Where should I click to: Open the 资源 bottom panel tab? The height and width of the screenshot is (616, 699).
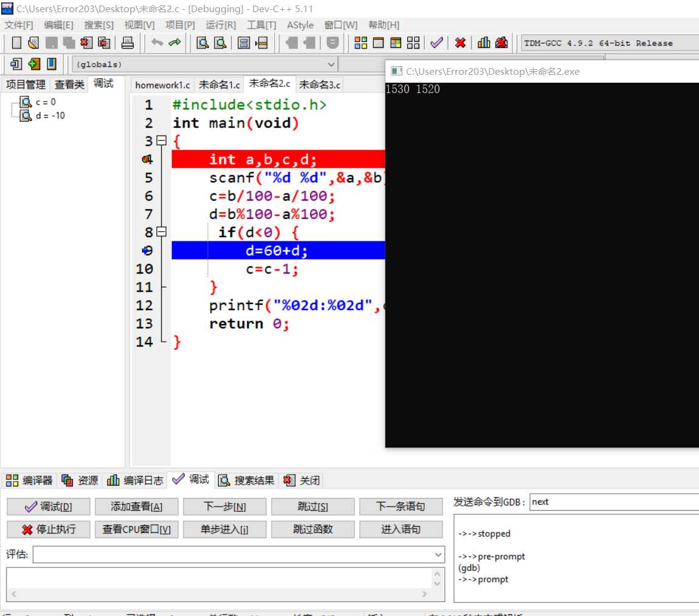coord(80,480)
